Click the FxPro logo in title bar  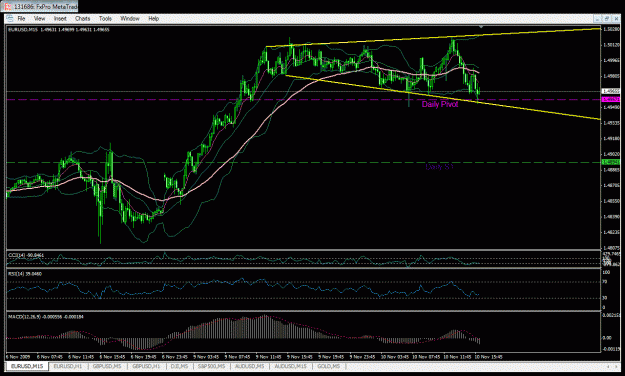[x=8, y=6]
